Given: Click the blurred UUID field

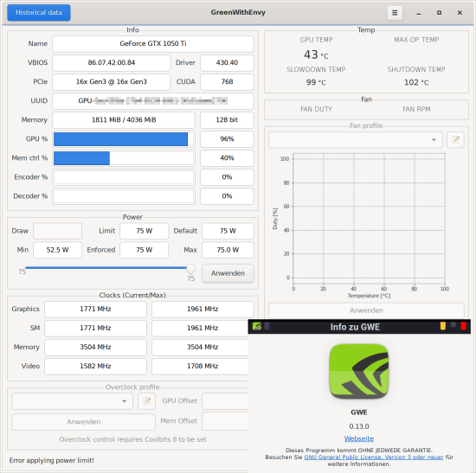Looking at the screenshot, I should click(153, 101).
